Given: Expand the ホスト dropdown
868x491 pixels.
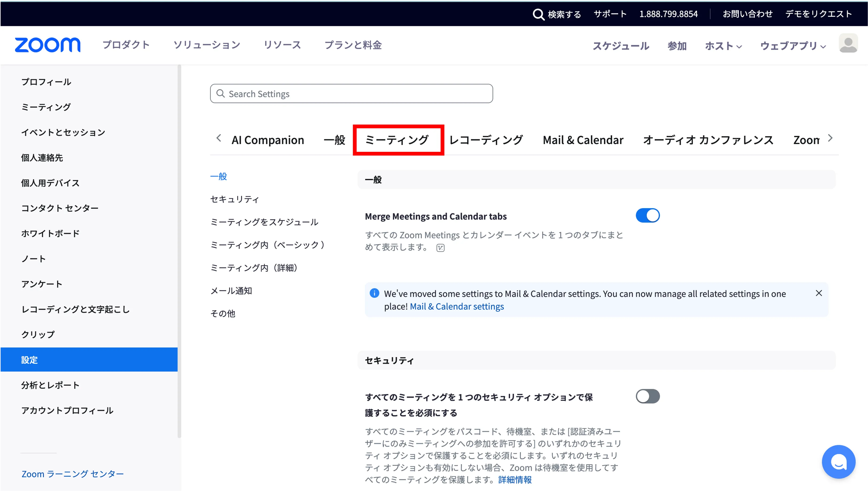Looking at the screenshot, I should (723, 46).
